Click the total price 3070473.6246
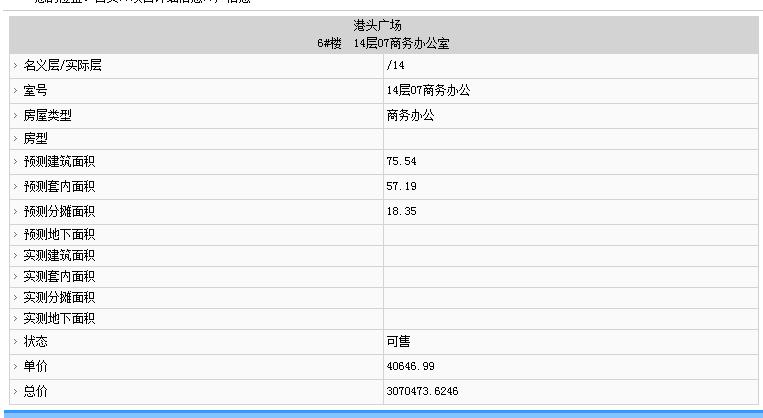The height and width of the screenshot is (418, 763). [422, 391]
